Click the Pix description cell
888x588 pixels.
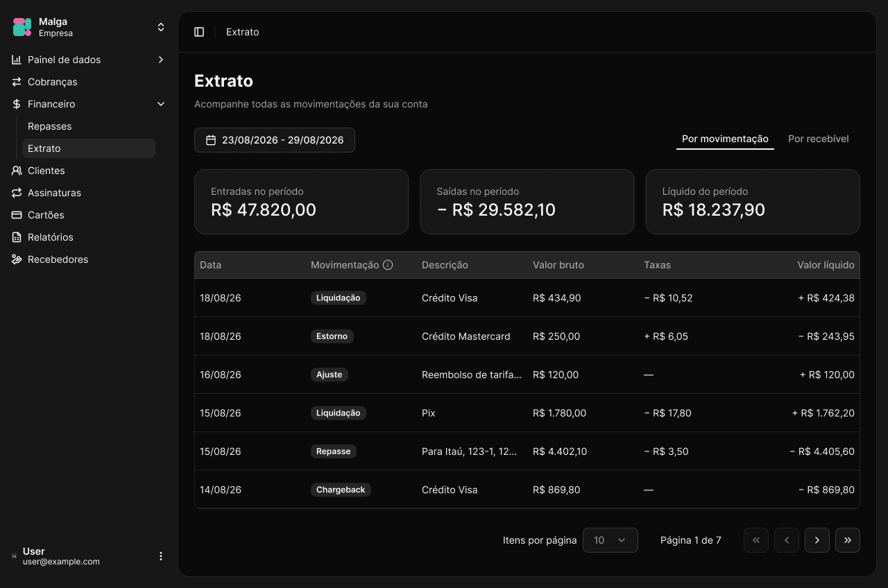[429, 413]
